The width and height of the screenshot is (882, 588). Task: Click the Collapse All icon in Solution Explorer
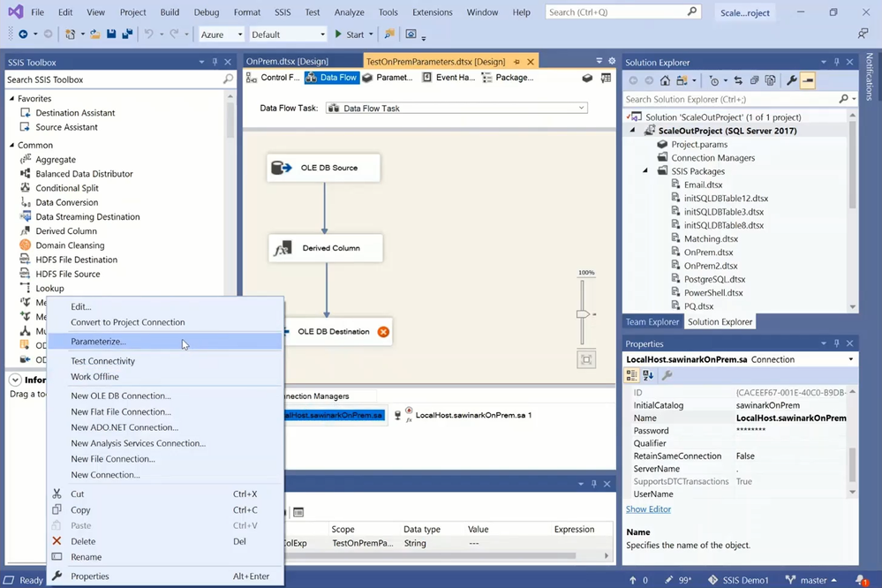pos(754,80)
